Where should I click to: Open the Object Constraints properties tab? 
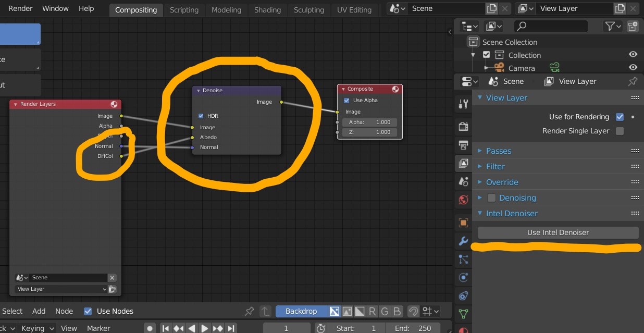pos(463,295)
